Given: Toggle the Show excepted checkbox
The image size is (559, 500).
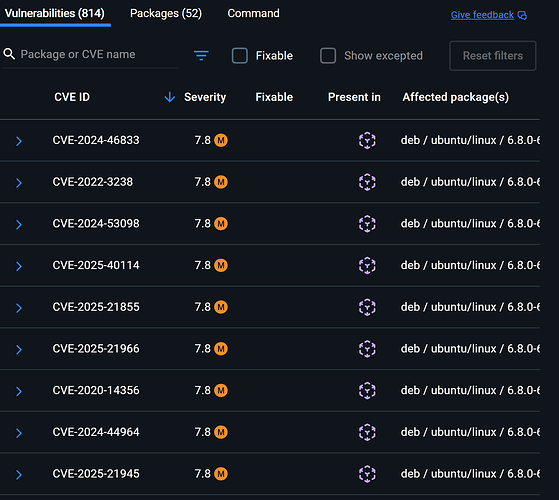Looking at the screenshot, I should (x=328, y=56).
